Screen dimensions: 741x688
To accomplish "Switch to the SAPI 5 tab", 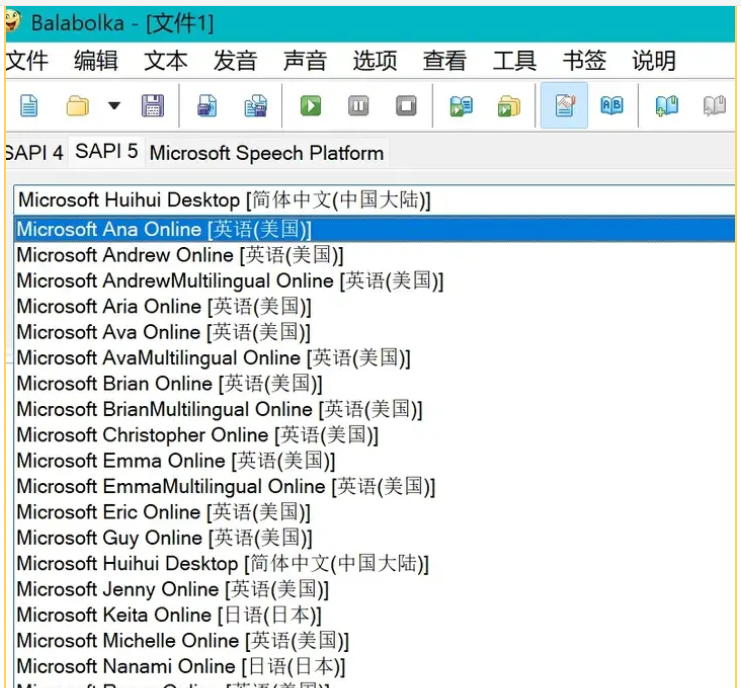I will point(106,151).
